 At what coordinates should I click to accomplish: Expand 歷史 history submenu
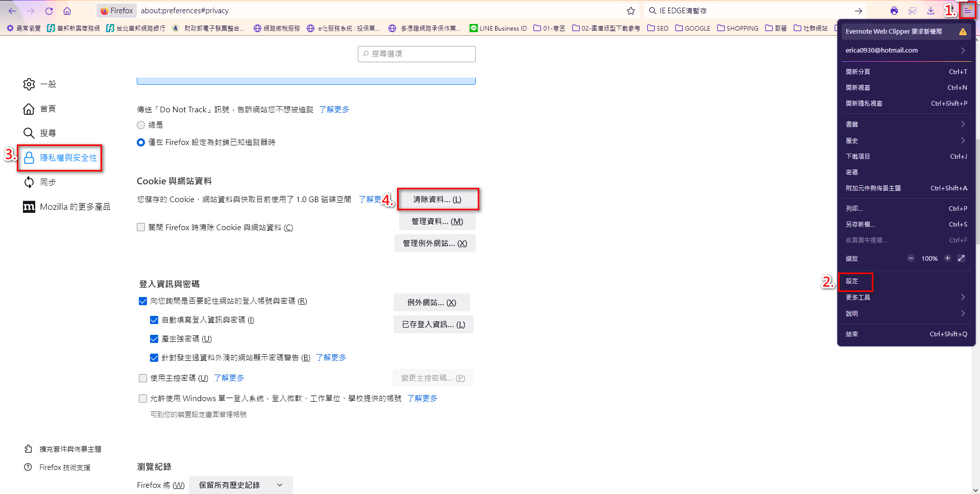[906, 141]
